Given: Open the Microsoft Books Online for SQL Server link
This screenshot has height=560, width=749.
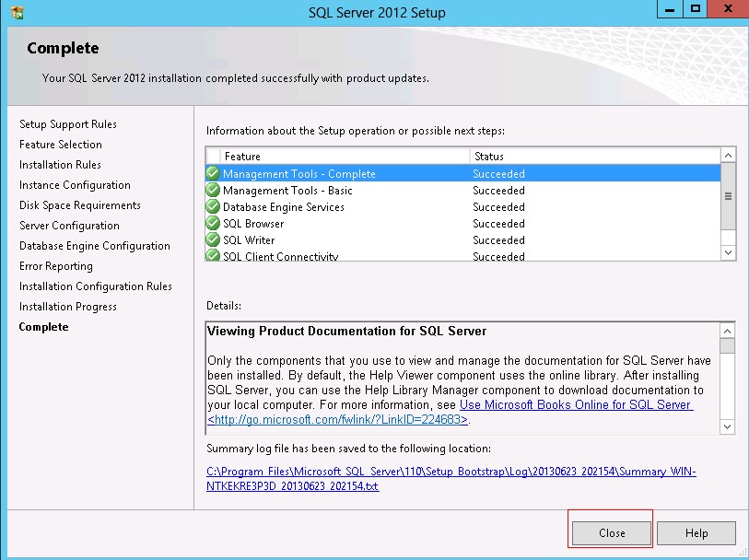Looking at the screenshot, I should [x=575, y=405].
